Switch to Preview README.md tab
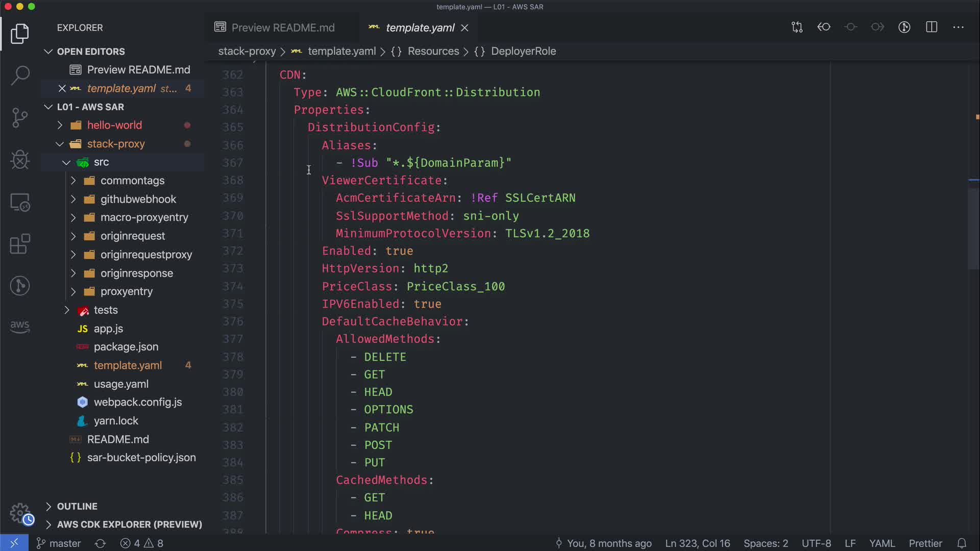 point(282,28)
